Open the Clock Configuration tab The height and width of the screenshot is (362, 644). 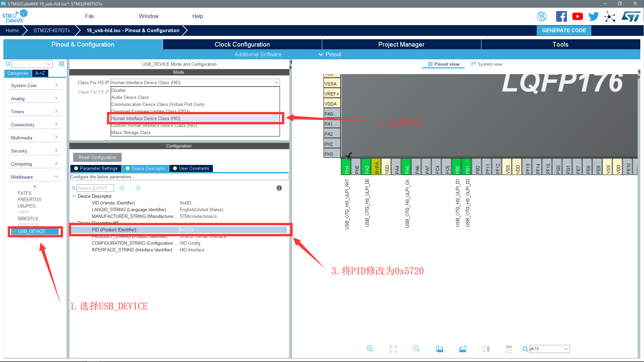point(242,44)
